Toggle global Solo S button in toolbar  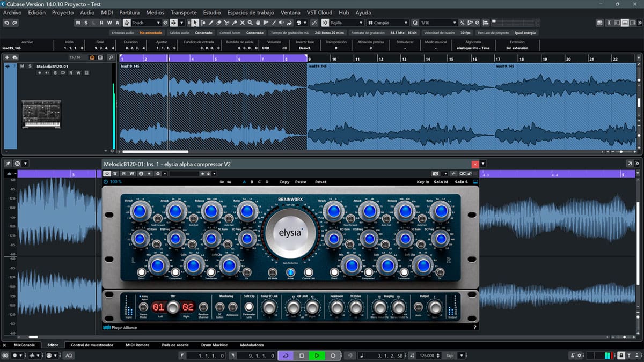coord(86,23)
